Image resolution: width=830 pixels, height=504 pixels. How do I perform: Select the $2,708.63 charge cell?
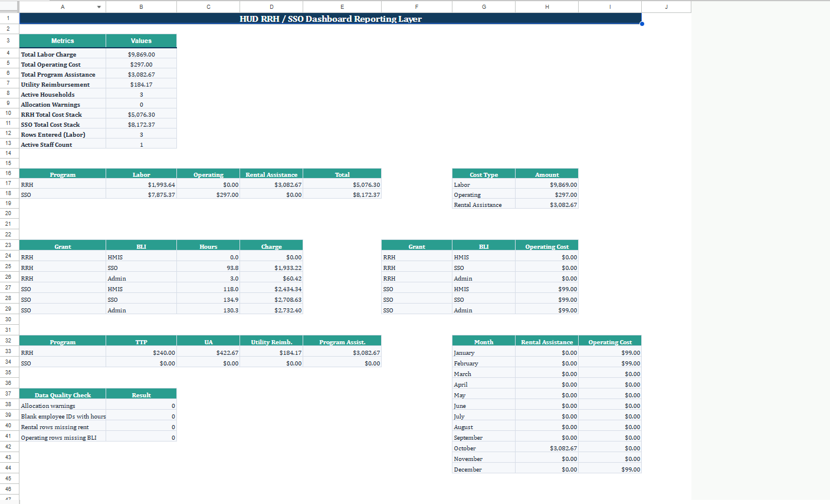271,299
